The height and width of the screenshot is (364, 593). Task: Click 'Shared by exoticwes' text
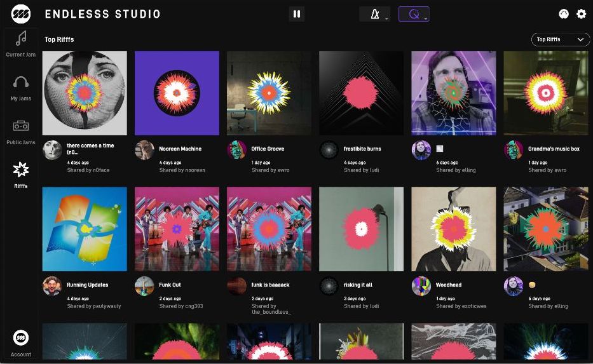(x=461, y=306)
